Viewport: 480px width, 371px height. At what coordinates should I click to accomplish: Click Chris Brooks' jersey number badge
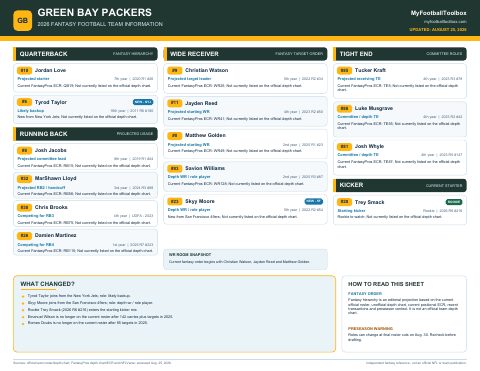pyautogui.click(x=24, y=207)
